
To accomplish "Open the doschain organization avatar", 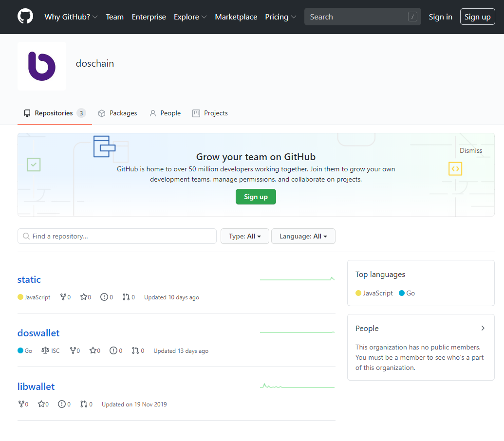I will click(42, 66).
